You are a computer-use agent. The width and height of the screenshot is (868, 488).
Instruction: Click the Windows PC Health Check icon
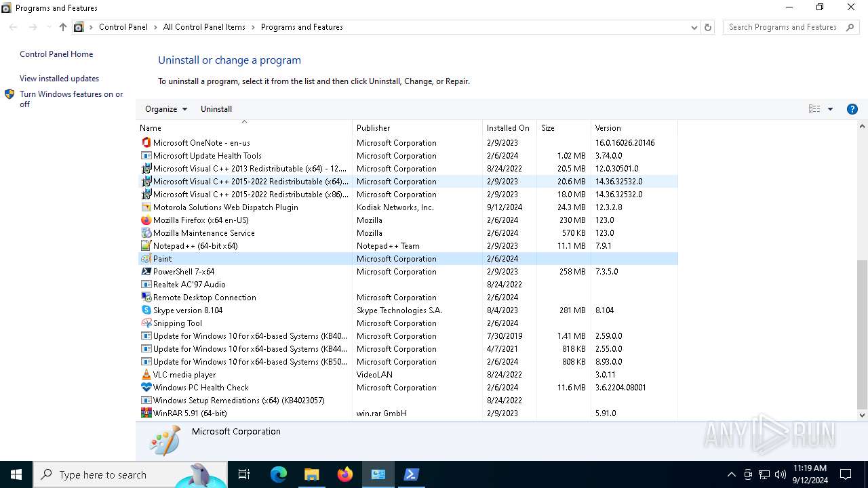(146, 388)
